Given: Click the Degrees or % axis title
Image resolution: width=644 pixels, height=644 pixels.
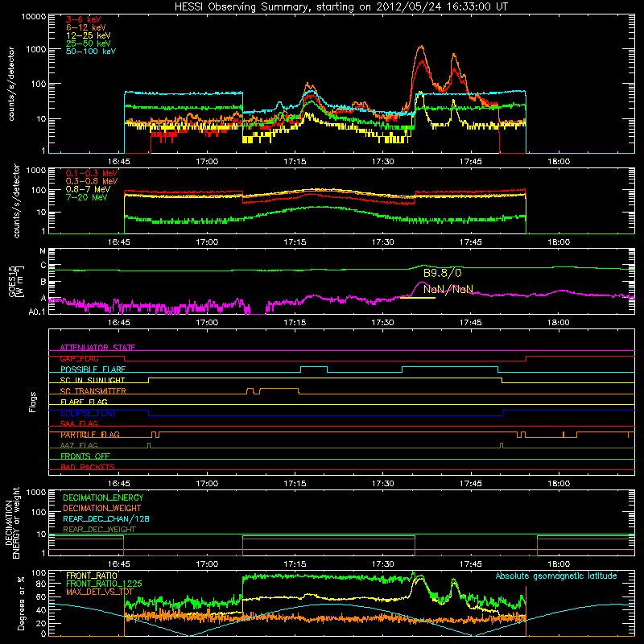Looking at the screenshot, I should [x=22, y=603].
